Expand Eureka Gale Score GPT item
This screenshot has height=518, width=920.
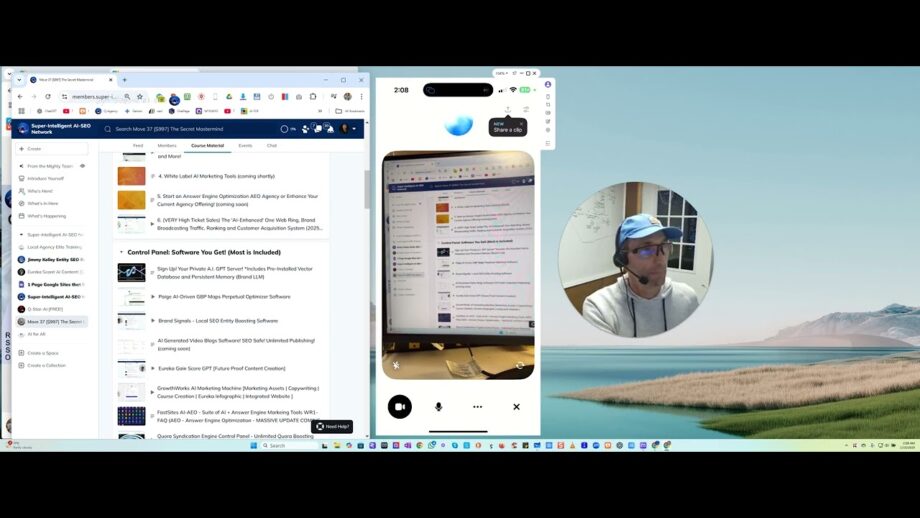coord(153,368)
